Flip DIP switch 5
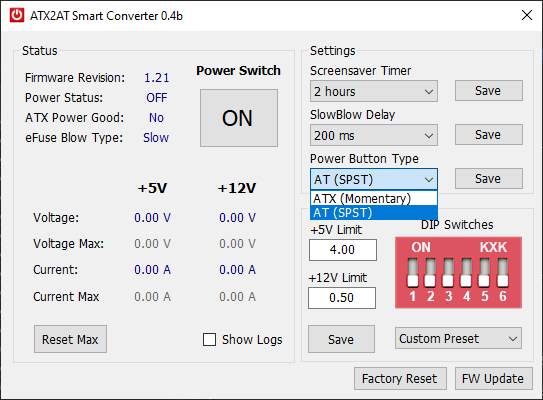The image size is (543, 400). 484,273
